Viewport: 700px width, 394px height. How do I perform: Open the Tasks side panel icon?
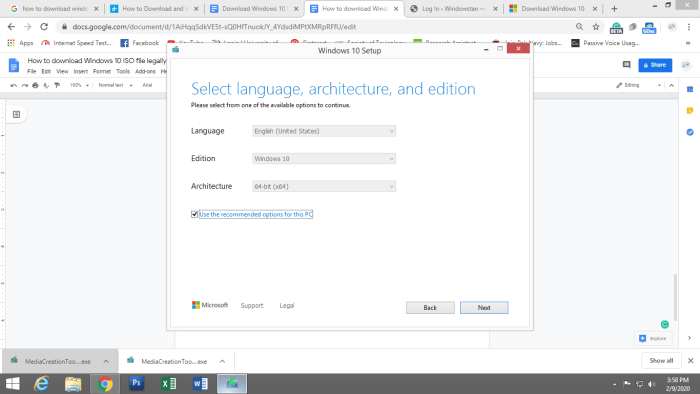(690, 132)
